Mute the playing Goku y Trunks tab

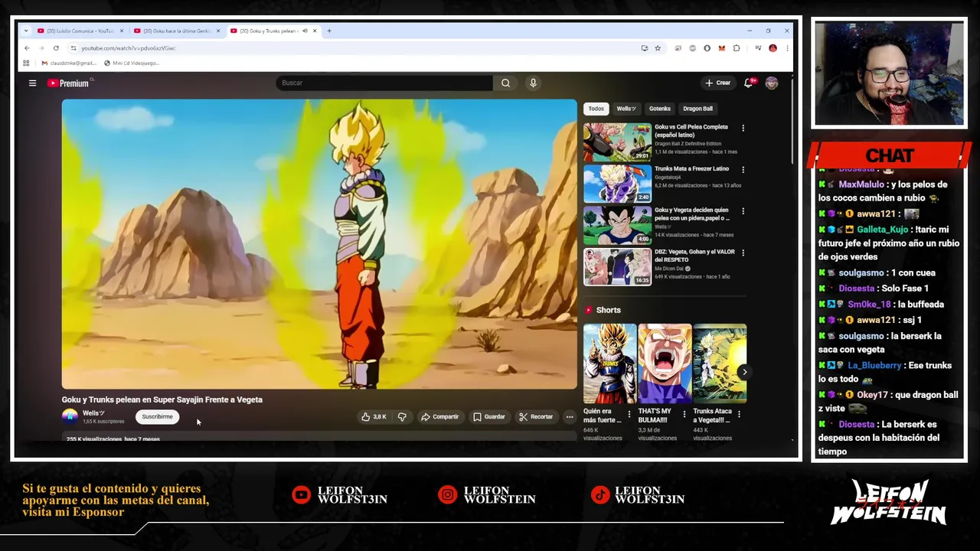[x=305, y=31]
